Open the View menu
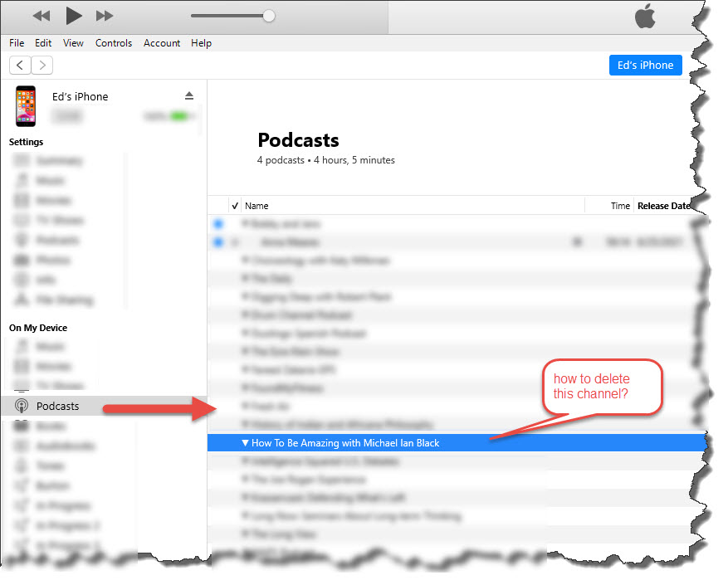 click(x=73, y=42)
